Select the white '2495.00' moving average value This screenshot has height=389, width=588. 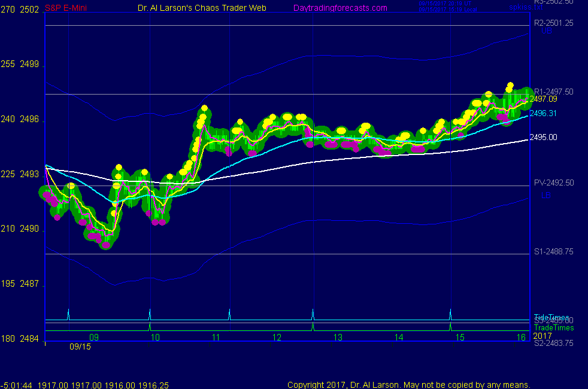point(543,137)
